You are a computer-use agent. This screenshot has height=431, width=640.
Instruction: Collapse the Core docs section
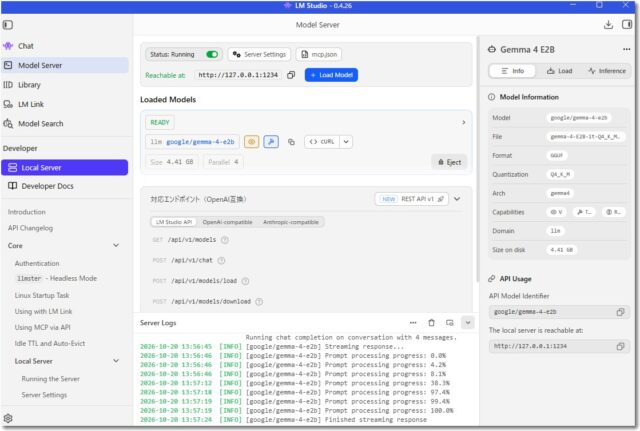click(116, 246)
